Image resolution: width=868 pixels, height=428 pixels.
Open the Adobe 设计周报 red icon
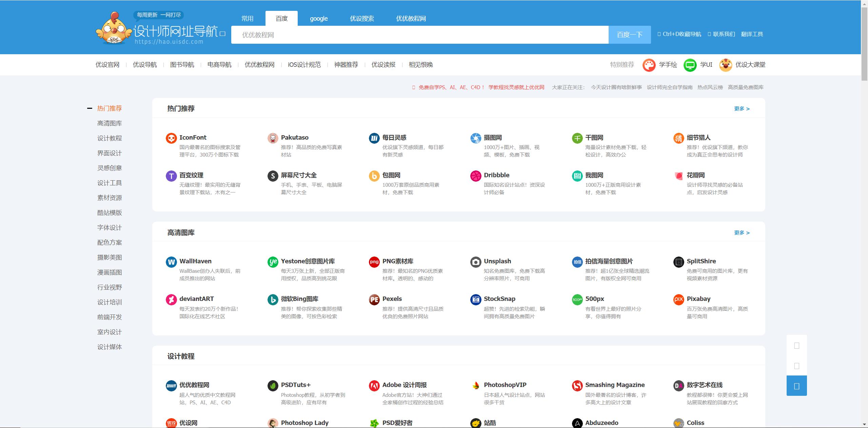click(374, 386)
